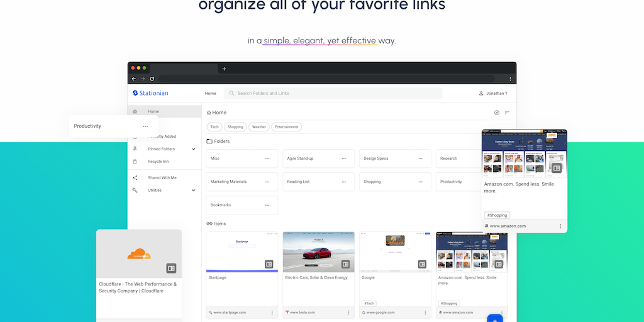
Task: Open Bookmarks folder options menu
Action: pos(267,206)
